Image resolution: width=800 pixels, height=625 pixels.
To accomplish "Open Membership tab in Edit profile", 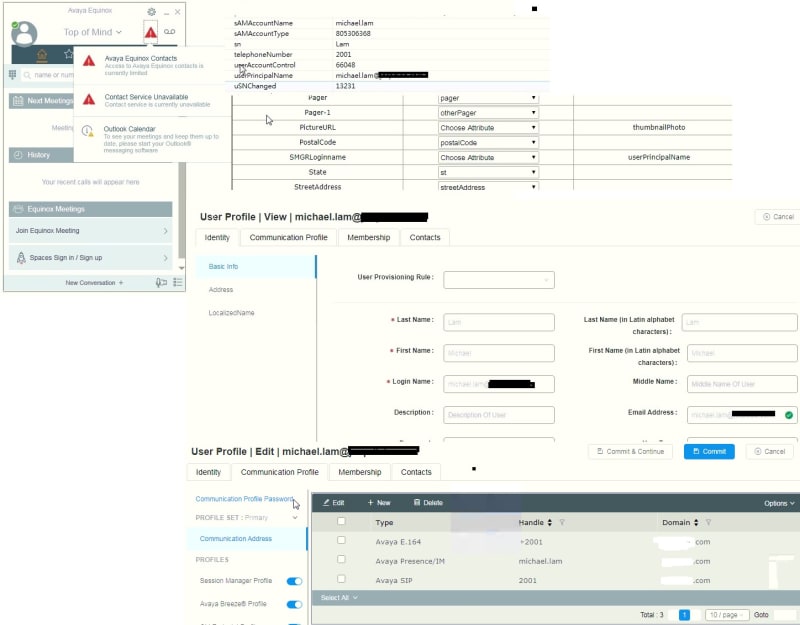I will [360, 472].
